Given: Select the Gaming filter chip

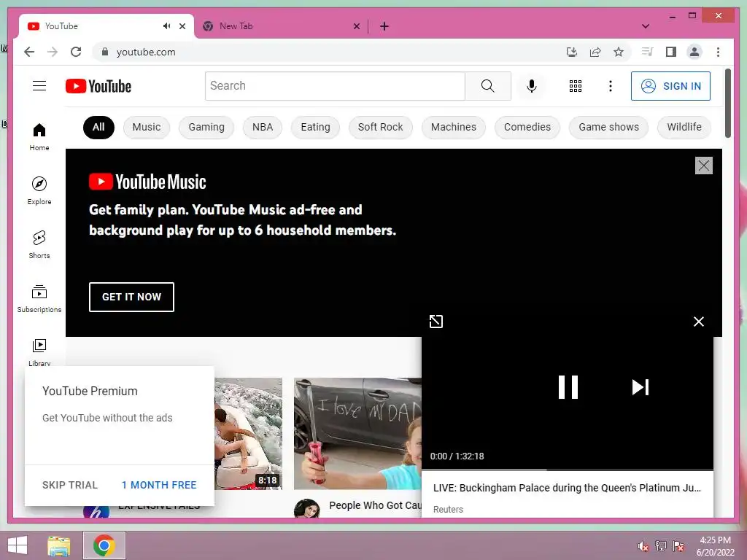Looking at the screenshot, I should (x=206, y=127).
